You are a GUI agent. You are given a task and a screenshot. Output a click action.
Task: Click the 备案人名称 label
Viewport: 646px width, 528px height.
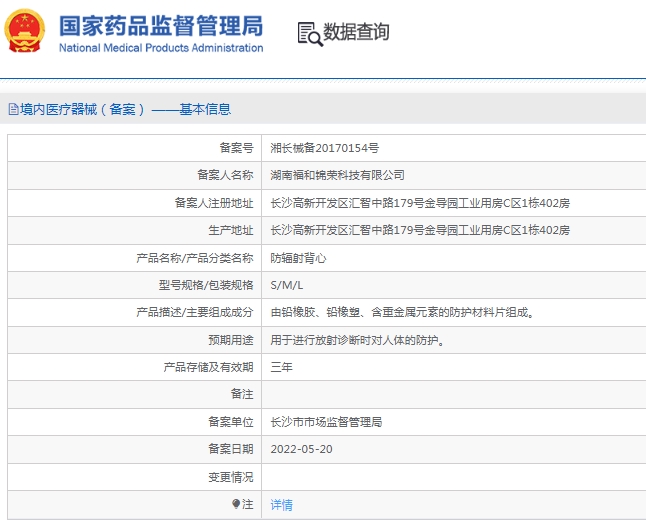pos(225,175)
